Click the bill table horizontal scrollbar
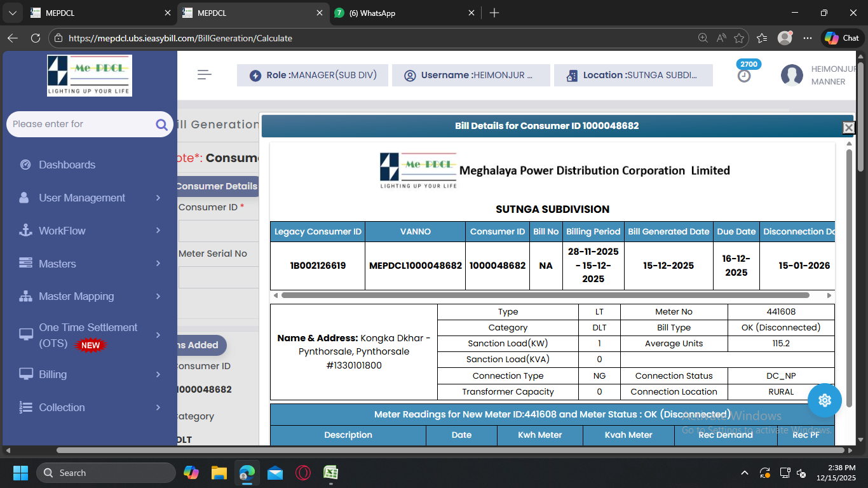This screenshot has height=488, width=868. click(x=545, y=295)
